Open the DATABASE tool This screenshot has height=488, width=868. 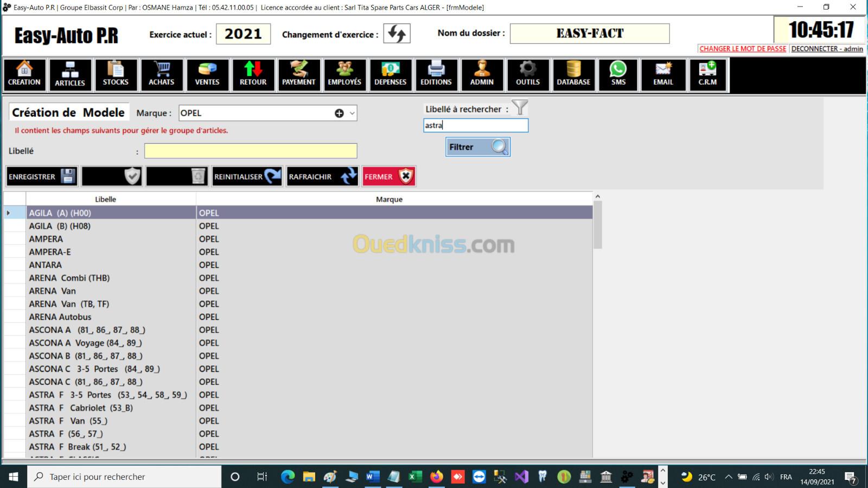[573, 75]
